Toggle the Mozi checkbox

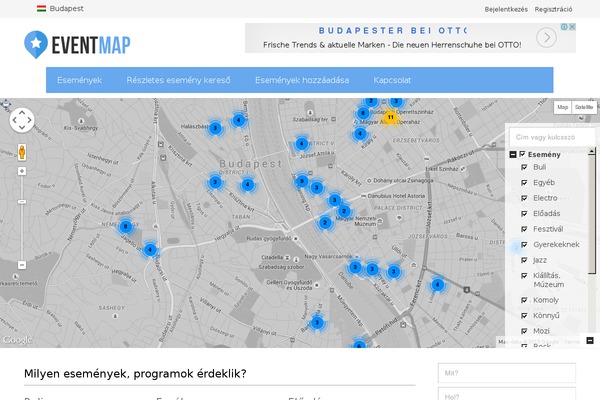(524, 331)
